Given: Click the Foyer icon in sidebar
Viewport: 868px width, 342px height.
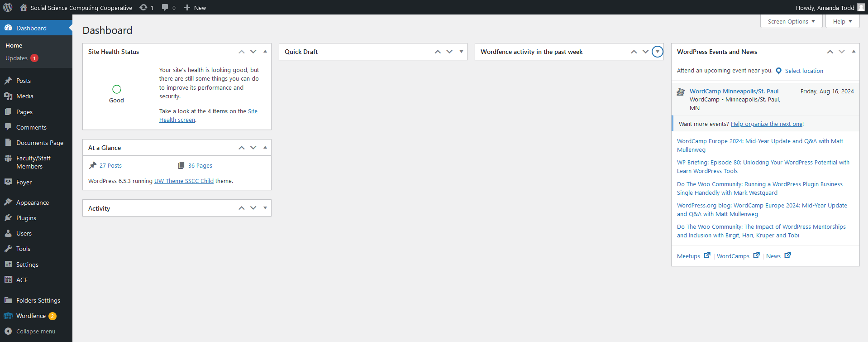Looking at the screenshot, I should click(x=8, y=182).
